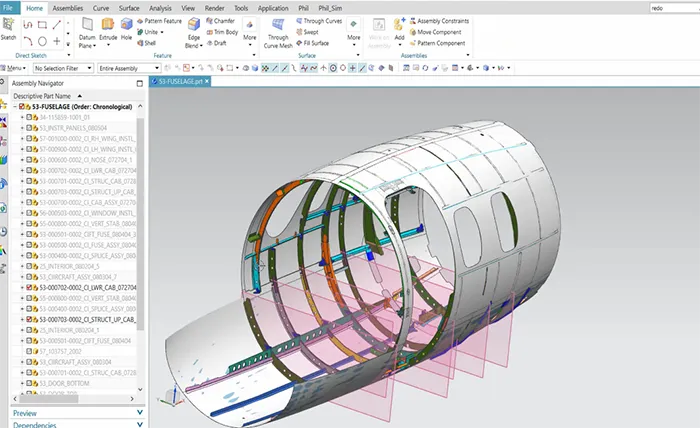Select the Rectangle direct sketch tool
This screenshot has width=700, height=428.
coord(42,25)
